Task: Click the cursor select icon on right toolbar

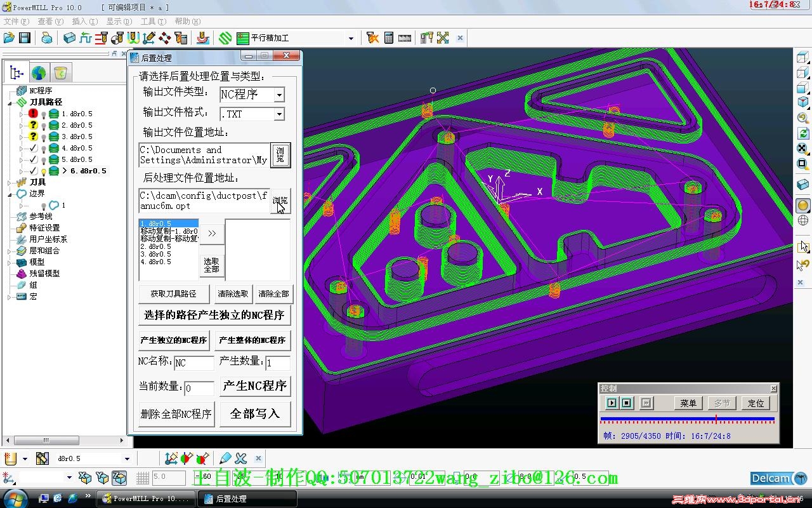Action: (804, 246)
